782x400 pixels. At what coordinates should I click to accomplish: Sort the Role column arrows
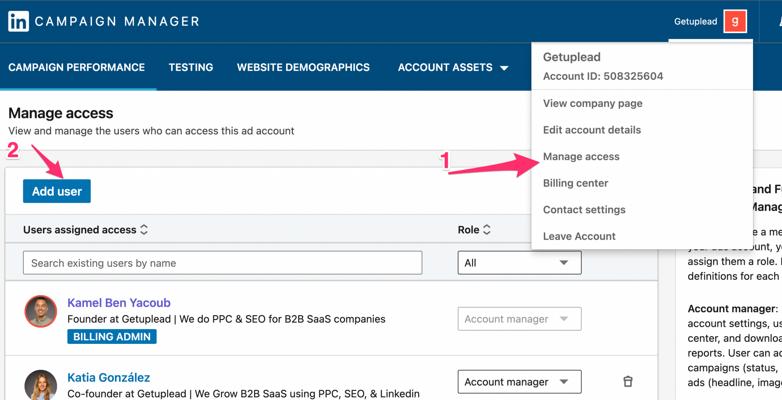click(487, 230)
